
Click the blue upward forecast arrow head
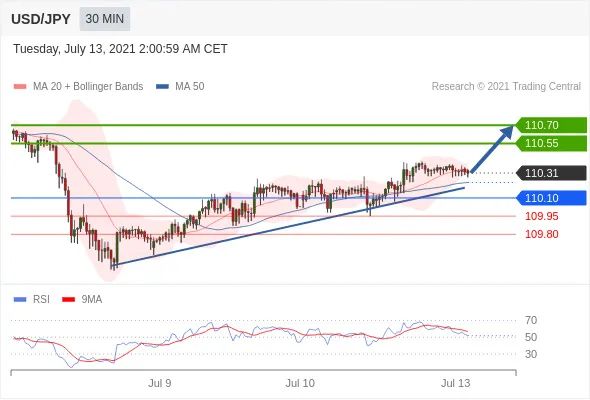click(x=507, y=132)
